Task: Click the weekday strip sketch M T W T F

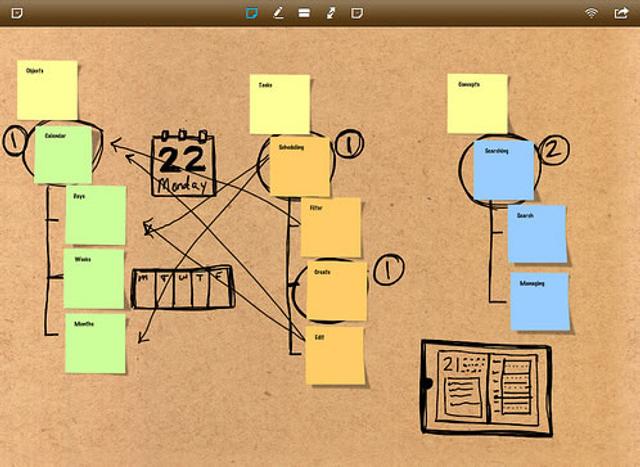Action: (183, 287)
